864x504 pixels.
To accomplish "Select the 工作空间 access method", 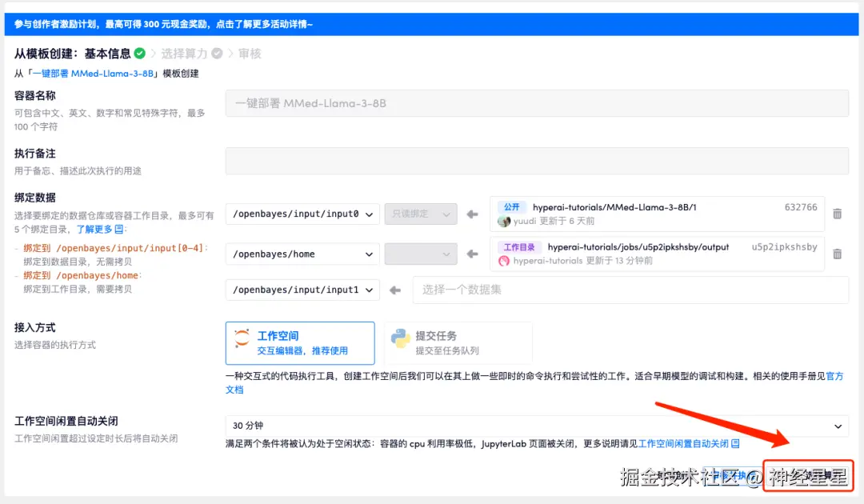I will coord(300,343).
